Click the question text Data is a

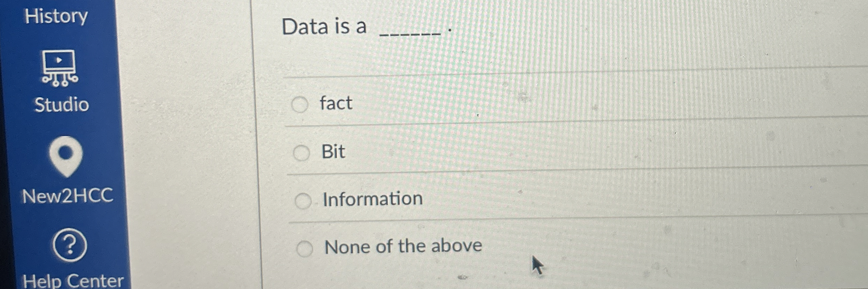click(325, 26)
